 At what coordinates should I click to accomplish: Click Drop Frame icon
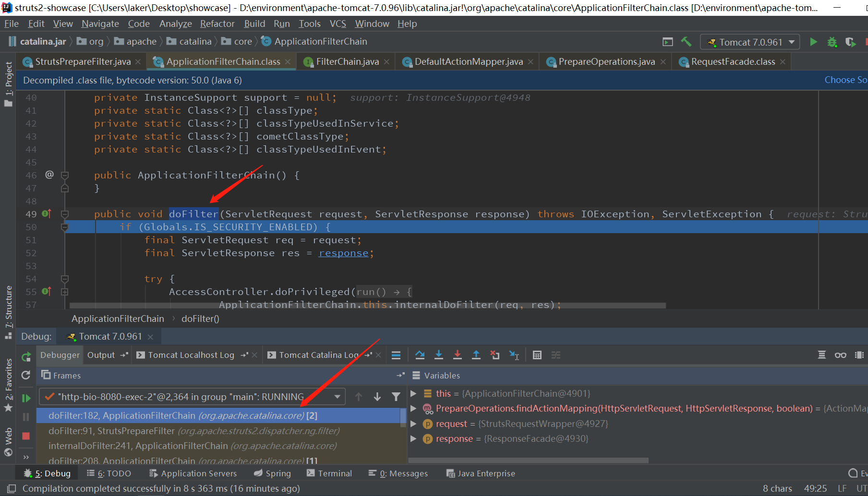coord(495,355)
